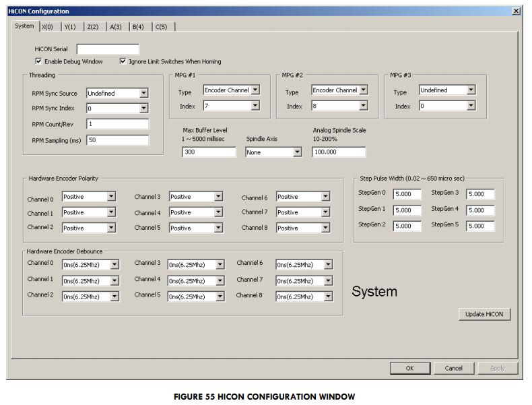Click the Max Buffer Level field

(208, 152)
